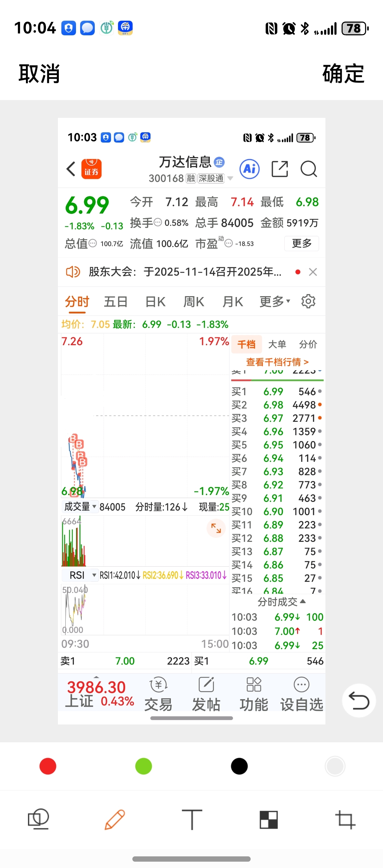Switch to the 五日 tab

point(116,301)
